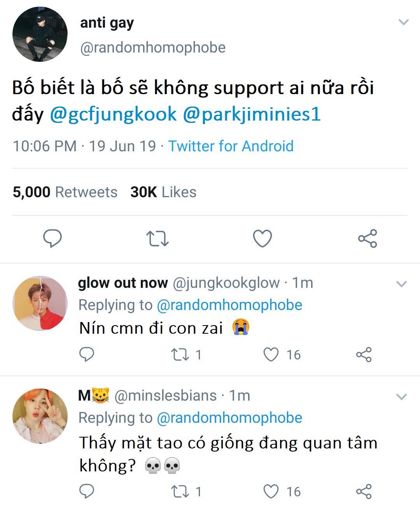View the list of 5,000 Retweets
The image size is (420, 506).
[65, 192]
